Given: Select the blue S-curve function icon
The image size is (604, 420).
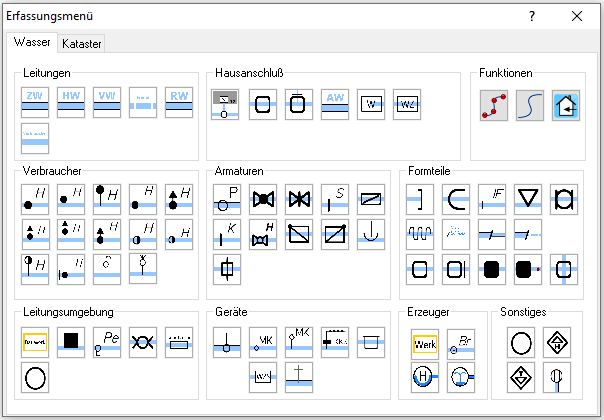Looking at the screenshot, I should (x=530, y=104).
